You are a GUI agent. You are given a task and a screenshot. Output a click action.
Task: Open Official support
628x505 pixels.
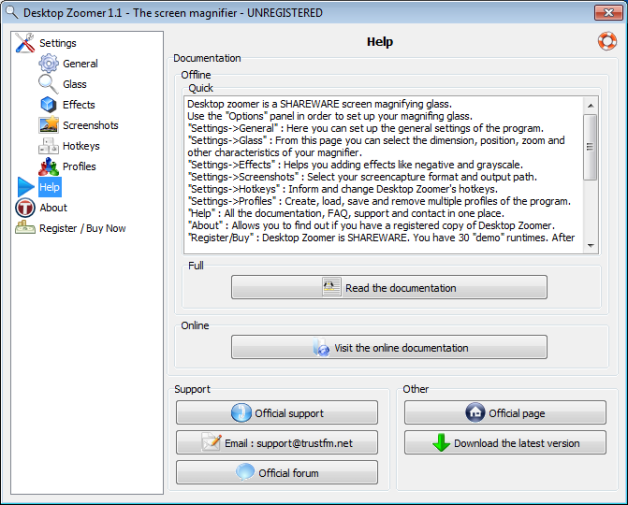pyautogui.click(x=277, y=412)
